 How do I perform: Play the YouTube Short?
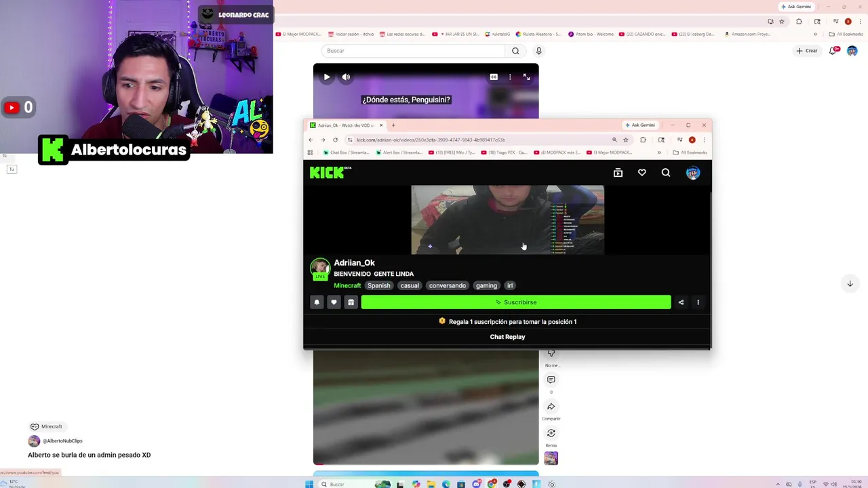[x=327, y=77]
